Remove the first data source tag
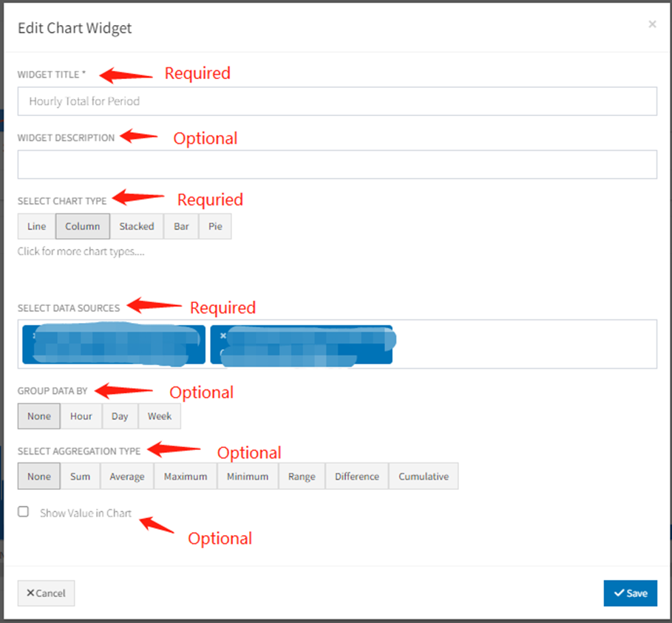Image resolution: width=672 pixels, height=623 pixels. coord(33,335)
